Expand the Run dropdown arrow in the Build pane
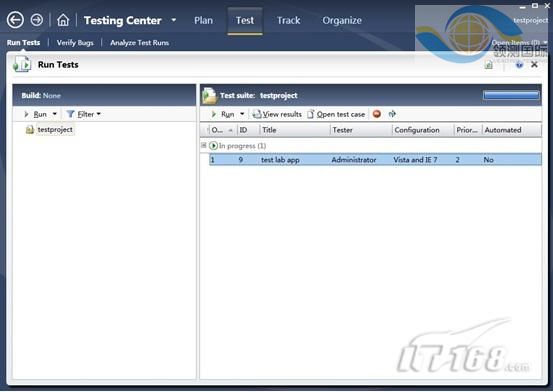 (x=55, y=114)
